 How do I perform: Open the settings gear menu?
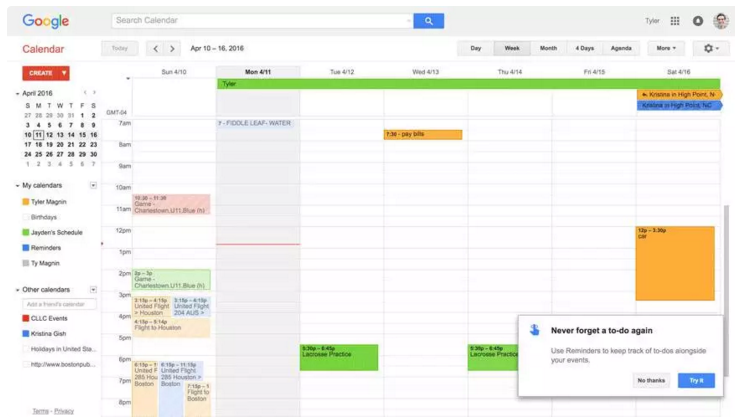tap(710, 48)
